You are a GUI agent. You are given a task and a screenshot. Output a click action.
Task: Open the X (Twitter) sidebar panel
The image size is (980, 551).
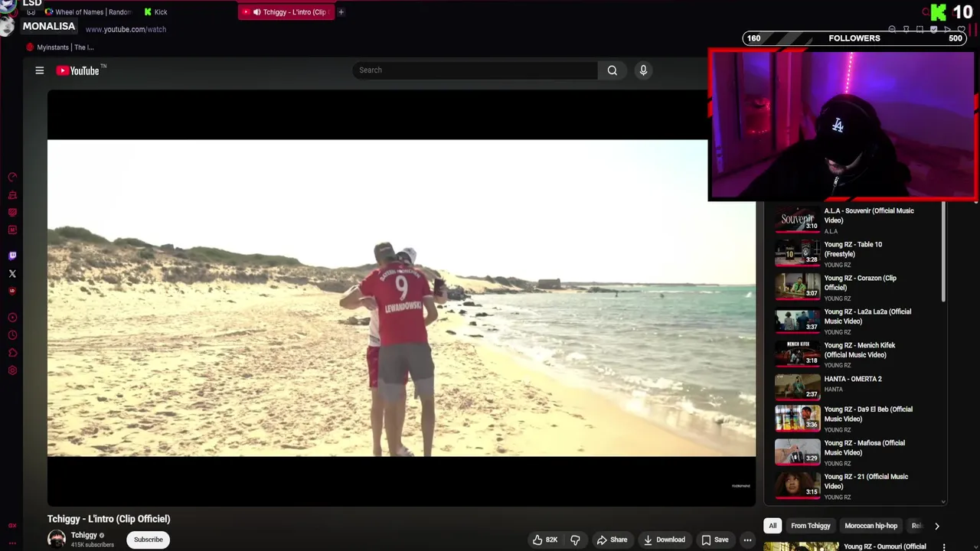[12, 273]
